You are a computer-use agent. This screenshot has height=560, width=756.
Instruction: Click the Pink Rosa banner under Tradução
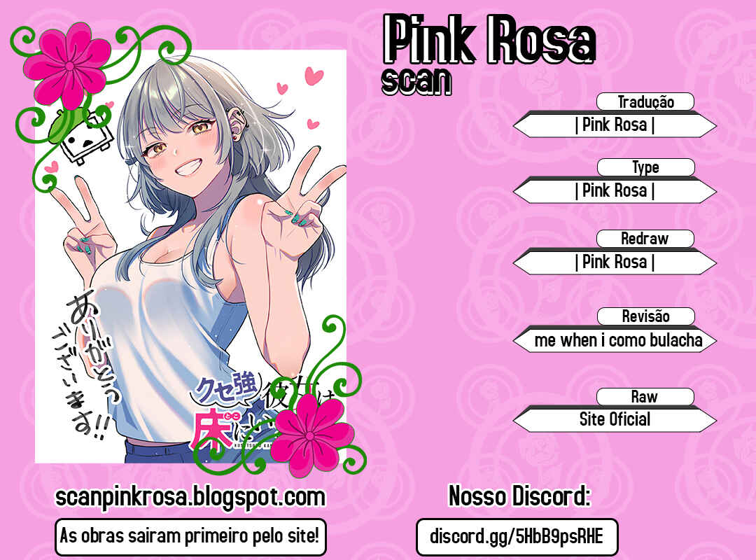tap(615, 125)
